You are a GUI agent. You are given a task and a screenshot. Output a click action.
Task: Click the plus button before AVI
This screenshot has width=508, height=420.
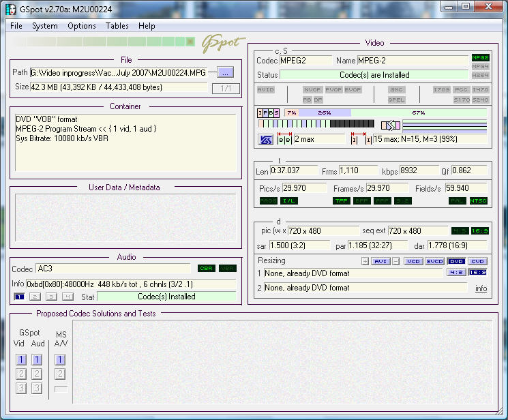coord(365,261)
